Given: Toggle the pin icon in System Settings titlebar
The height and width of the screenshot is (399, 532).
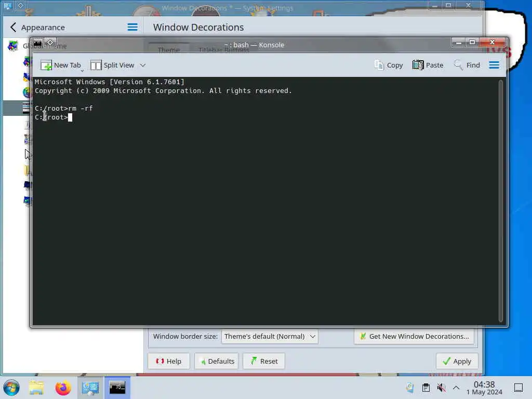Looking at the screenshot, I should coord(20,5).
